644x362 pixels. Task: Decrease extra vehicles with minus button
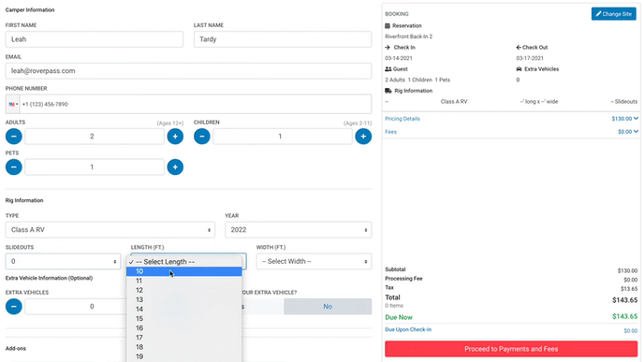pos(13,306)
